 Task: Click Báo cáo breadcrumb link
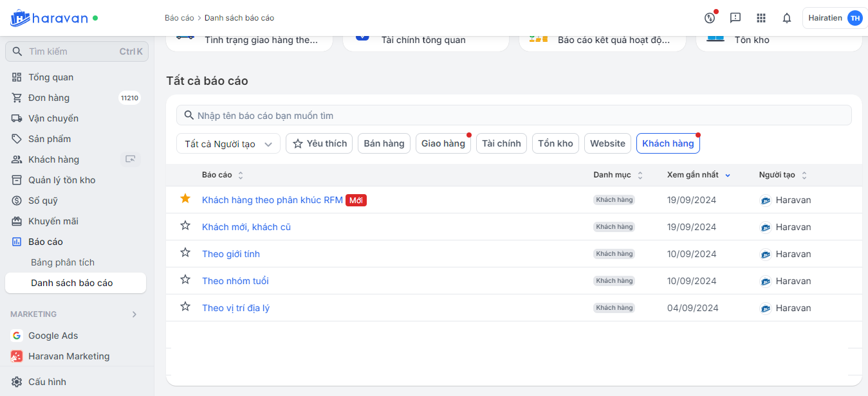click(179, 18)
